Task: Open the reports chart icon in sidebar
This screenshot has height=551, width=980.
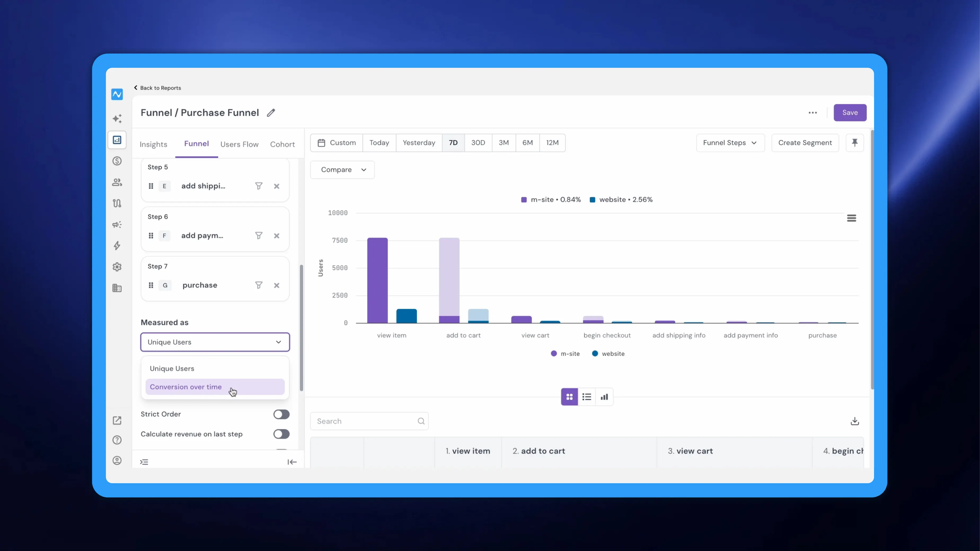Action: [117, 140]
